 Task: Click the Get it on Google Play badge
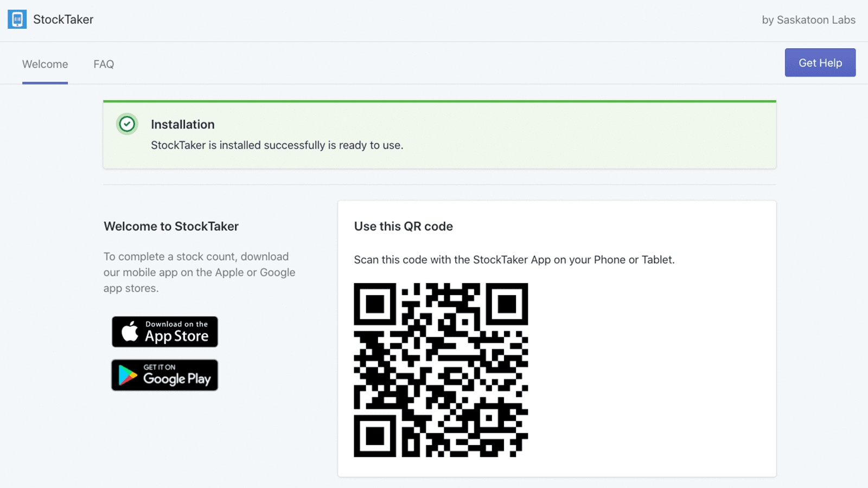(x=164, y=375)
